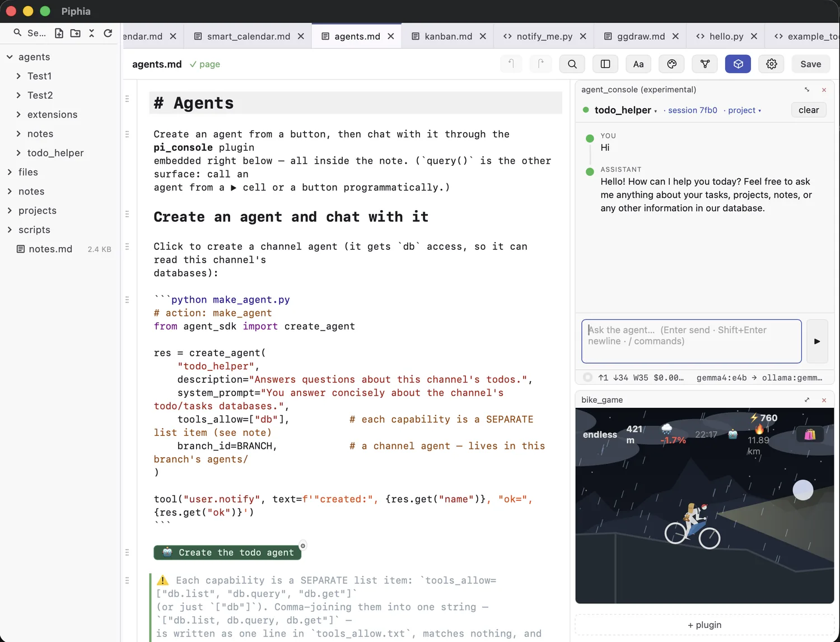Open the graph view icon
The image size is (840, 642).
coord(705,64)
